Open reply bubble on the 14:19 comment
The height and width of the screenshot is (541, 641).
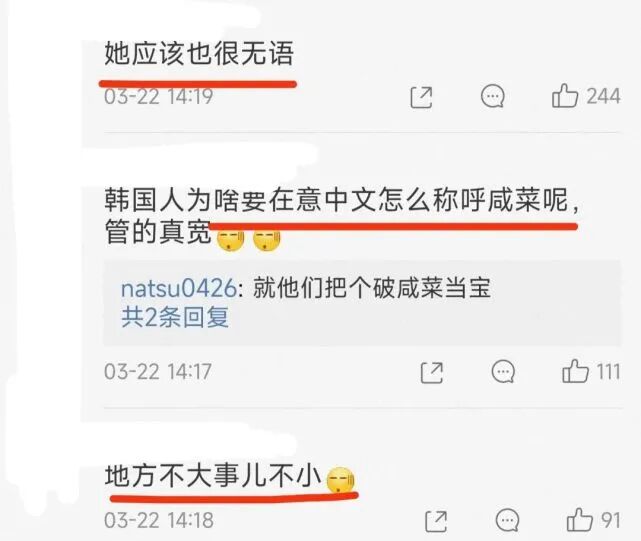coord(492,96)
